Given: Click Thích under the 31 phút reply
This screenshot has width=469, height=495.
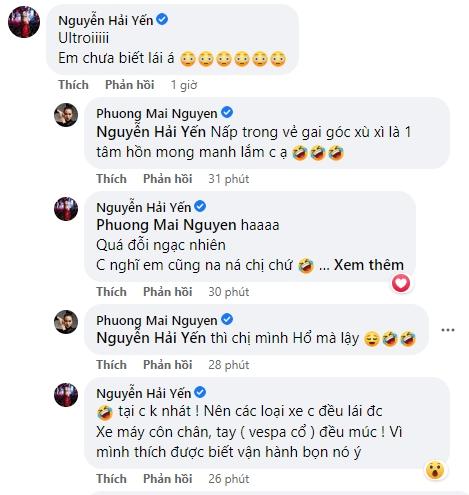Looking at the screenshot, I should 112,179.
